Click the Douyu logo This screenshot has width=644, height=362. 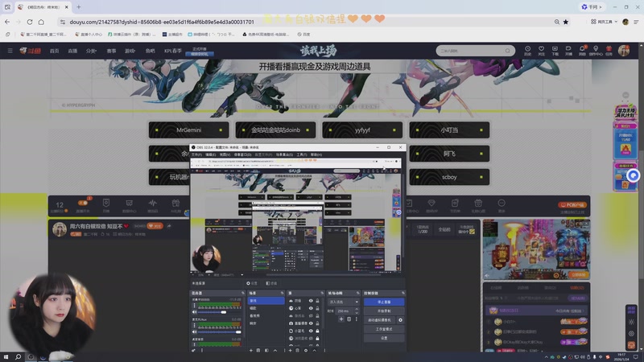31,51
